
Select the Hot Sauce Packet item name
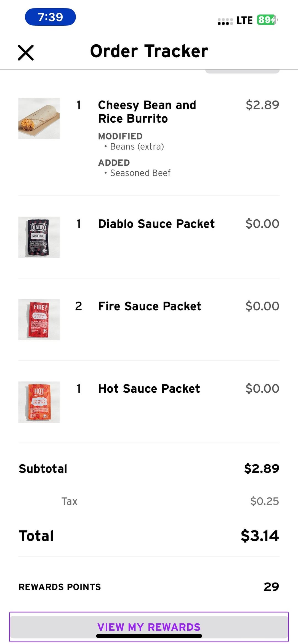pos(149,389)
